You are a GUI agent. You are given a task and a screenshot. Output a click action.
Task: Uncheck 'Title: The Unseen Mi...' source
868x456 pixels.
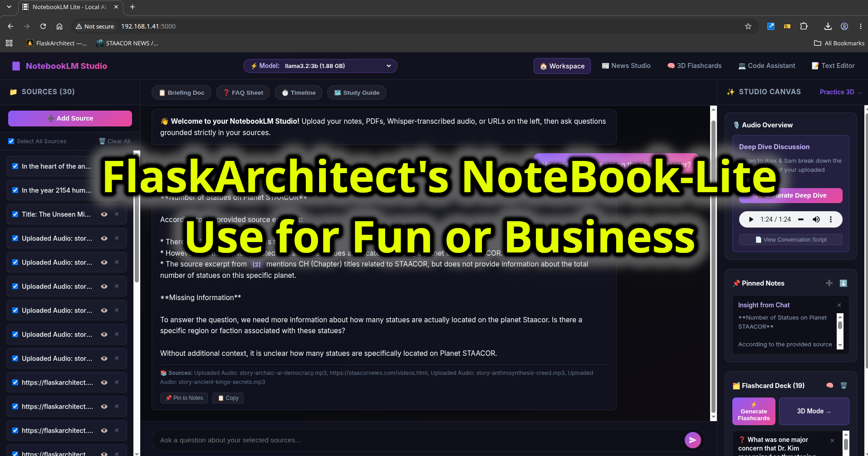(15, 214)
